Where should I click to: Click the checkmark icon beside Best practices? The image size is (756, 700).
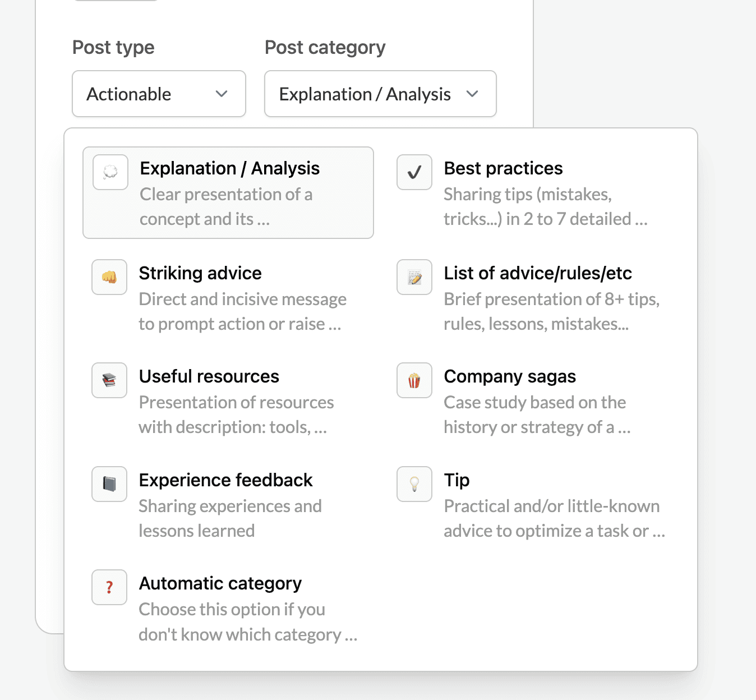[414, 172]
